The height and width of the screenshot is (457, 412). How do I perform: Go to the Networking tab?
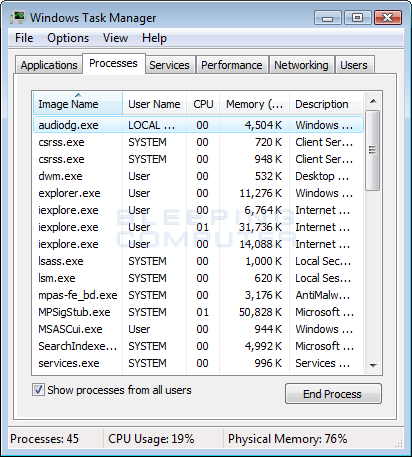pyautogui.click(x=301, y=65)
